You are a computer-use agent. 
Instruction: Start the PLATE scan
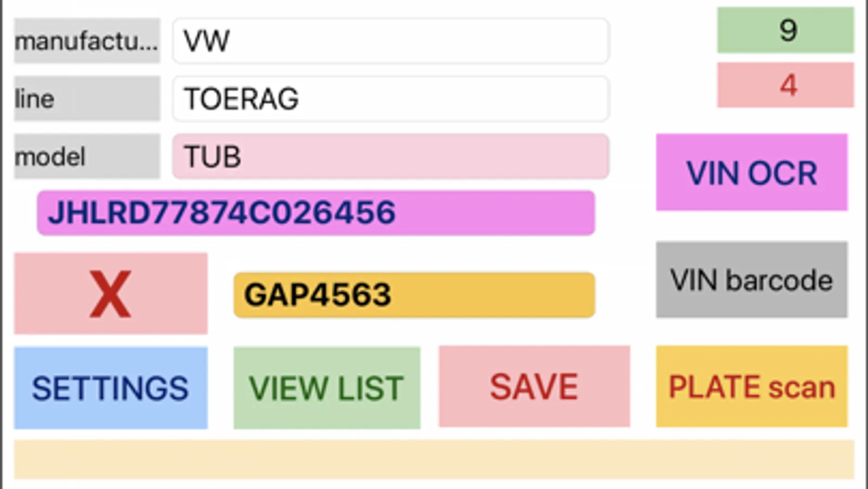coord(751,386)
